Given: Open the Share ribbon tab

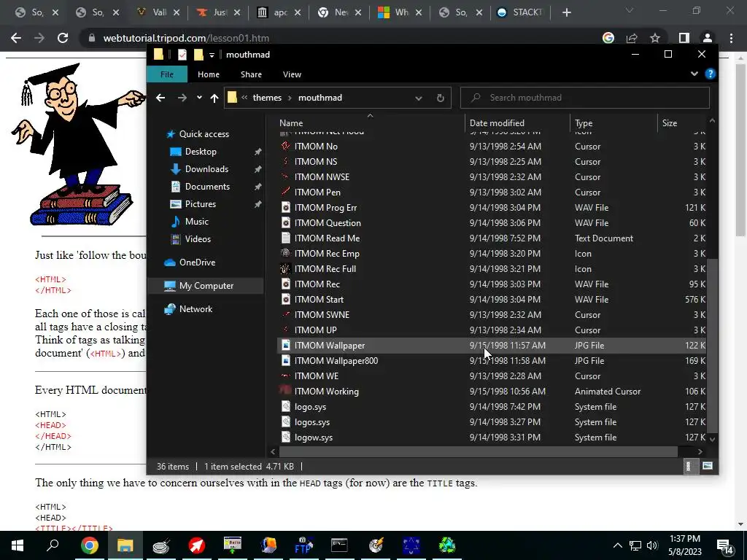Looking at the screenshot, I should pos(251,74).
